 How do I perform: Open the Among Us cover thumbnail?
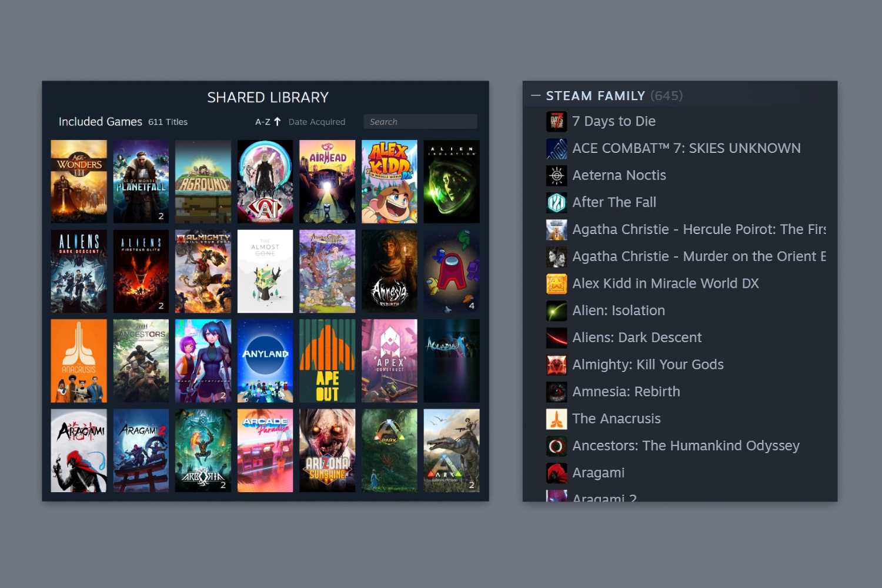coord(452,271)
